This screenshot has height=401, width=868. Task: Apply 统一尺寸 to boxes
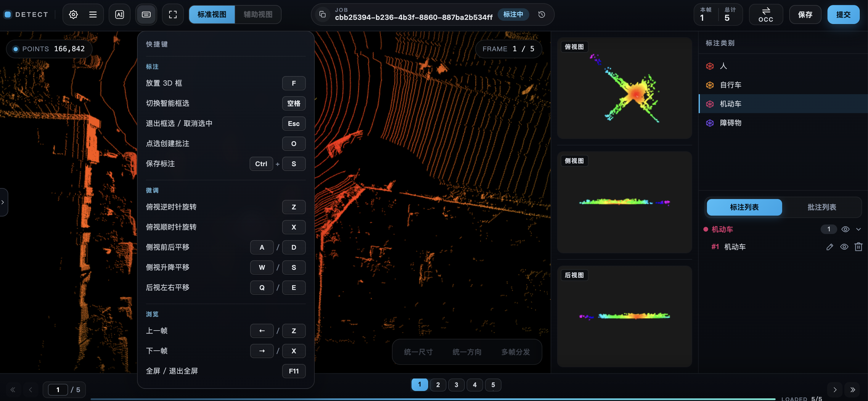[418, 352]
